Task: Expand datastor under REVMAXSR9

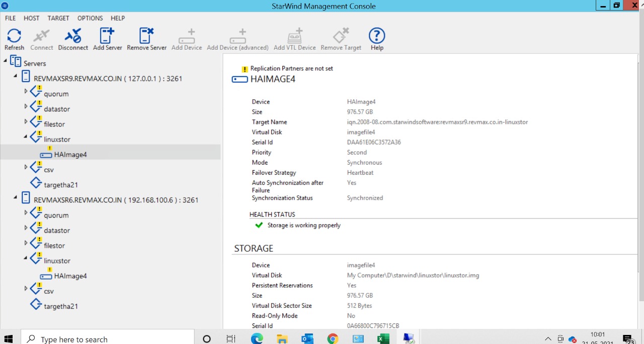Action: point(26,106)
